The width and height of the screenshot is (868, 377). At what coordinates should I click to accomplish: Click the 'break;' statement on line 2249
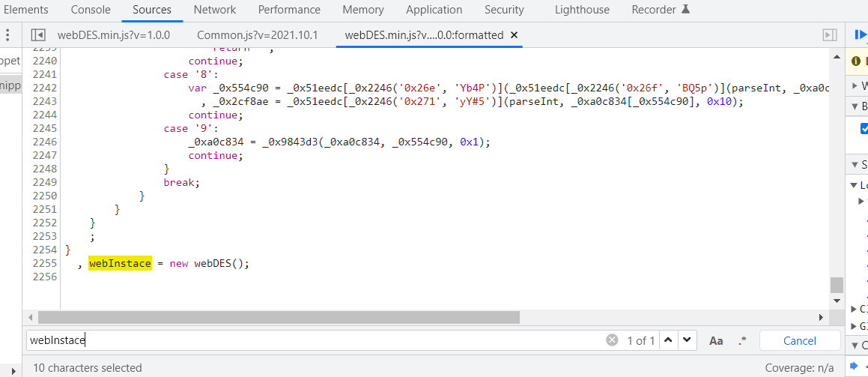pyautogui.click(x=181, y=182)
